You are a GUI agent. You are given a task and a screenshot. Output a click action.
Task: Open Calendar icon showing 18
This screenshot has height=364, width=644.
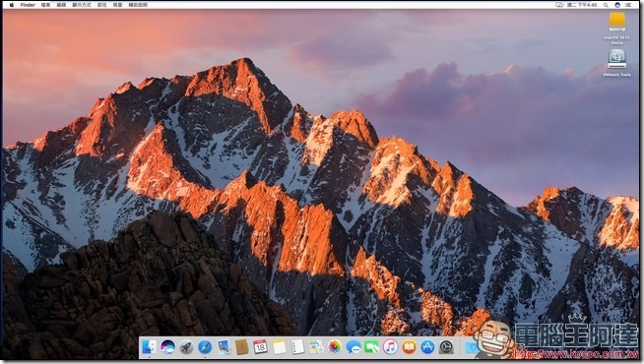pos(260,347)
